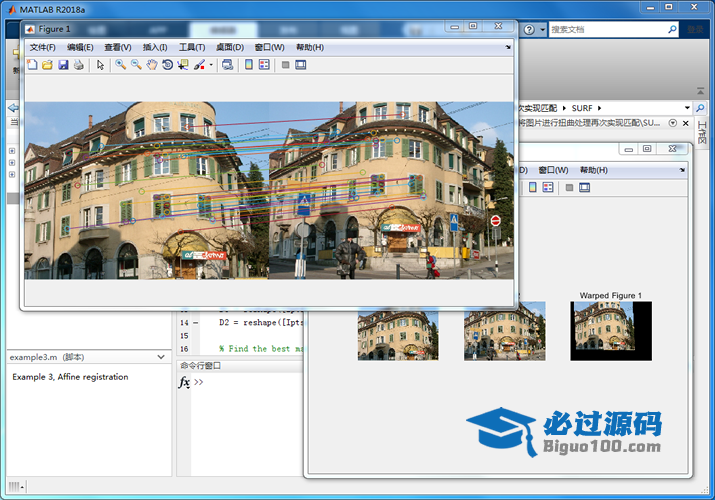
Task: Dock Figure 1 using the menu bar arrow
Action: 508,47
